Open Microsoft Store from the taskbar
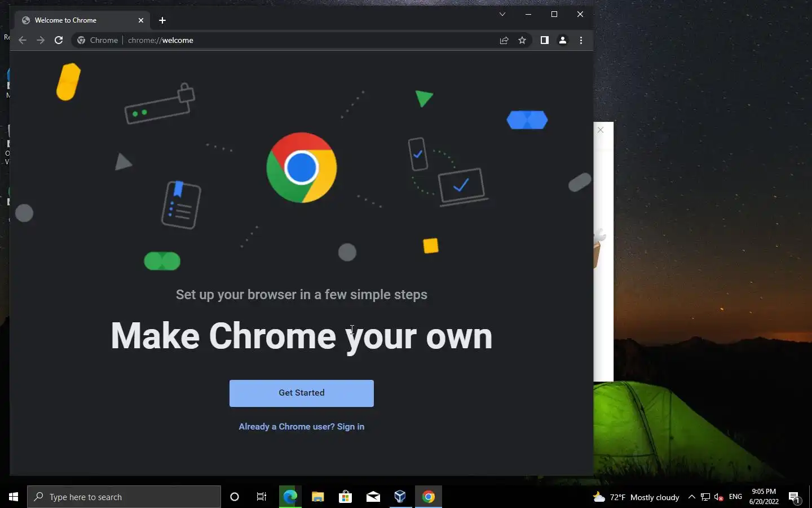 [345, 497]
